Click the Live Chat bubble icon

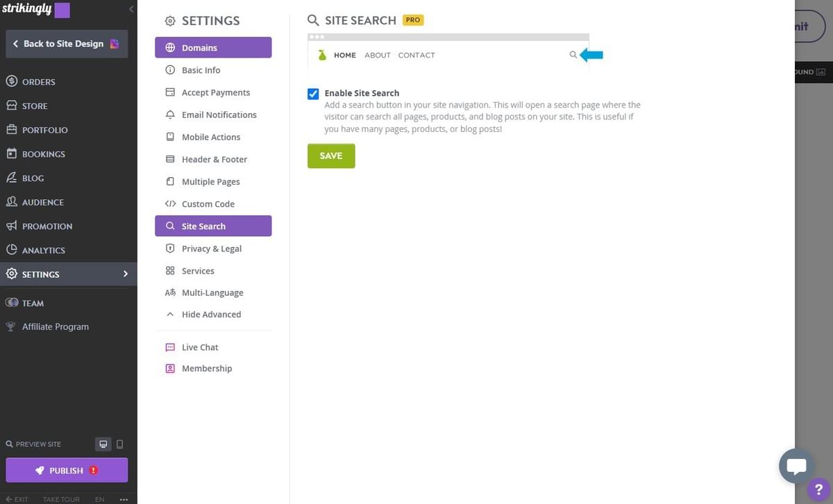[170, 347]
